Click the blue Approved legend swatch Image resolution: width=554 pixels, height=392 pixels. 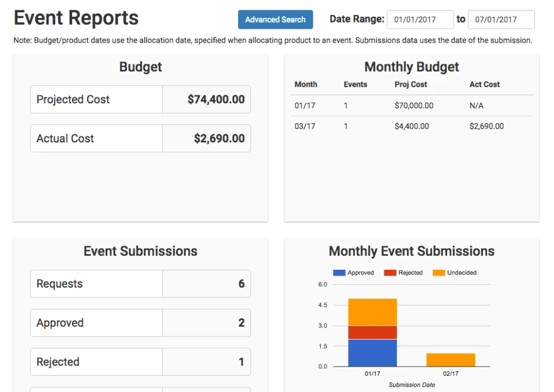339,273
